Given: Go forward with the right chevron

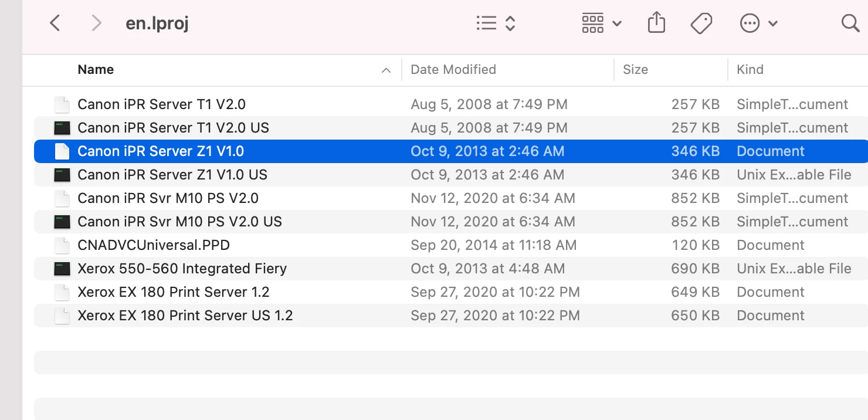Looking at the screenshot, I should [97, 23].
